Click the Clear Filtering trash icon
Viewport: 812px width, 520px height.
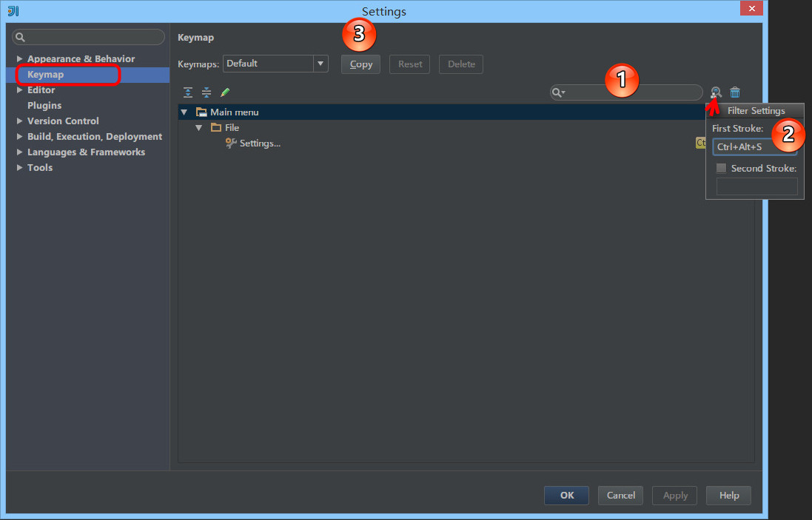(x=734, y=92)
